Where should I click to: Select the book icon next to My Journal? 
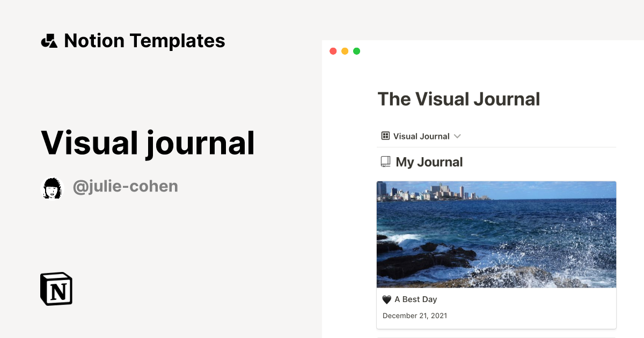click(x=385, y=161)
